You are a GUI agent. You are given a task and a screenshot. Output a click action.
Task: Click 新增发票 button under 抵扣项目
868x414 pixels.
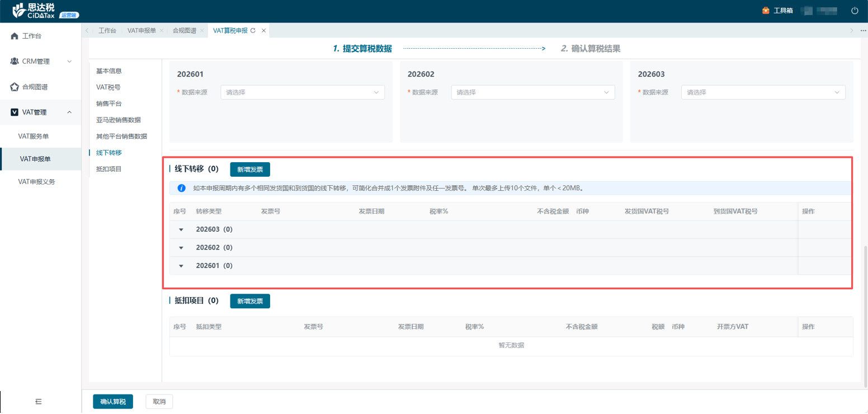[x=250, y=301]
